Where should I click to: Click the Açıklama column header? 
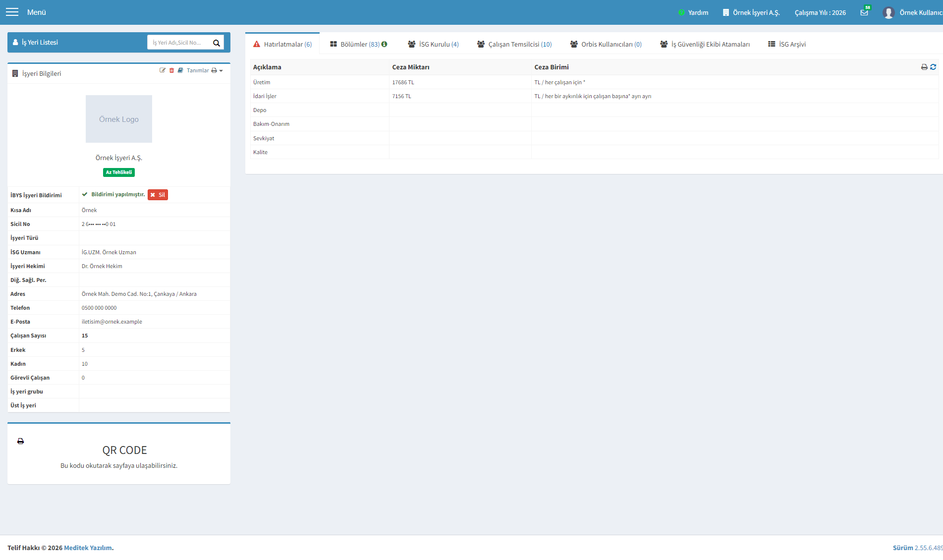[x=267, y=67]
